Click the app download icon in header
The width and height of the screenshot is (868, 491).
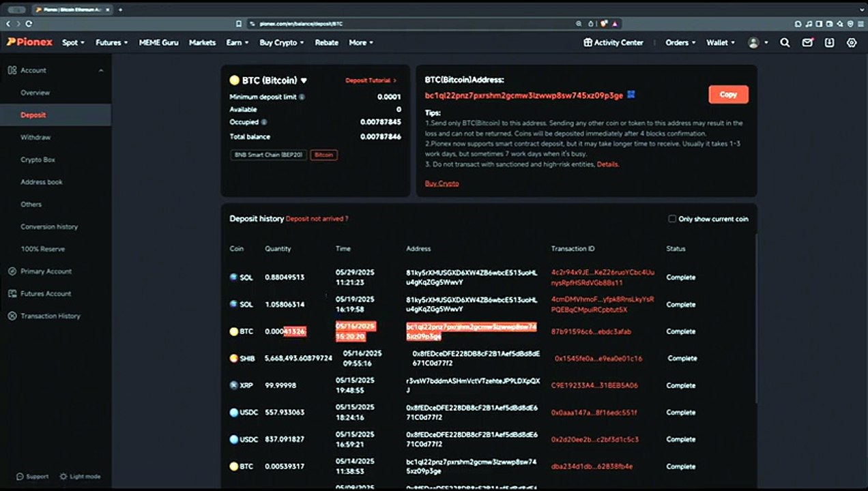coord(829,42)
